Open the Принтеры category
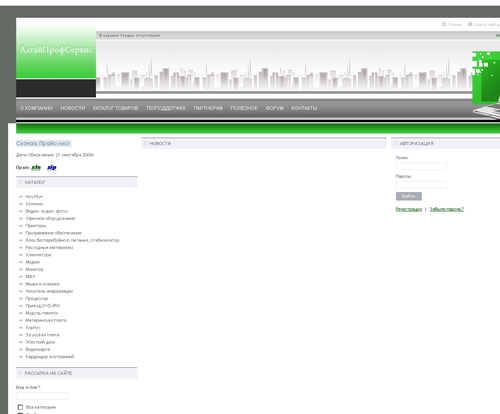Screen dimensions: 500x414 pyautogui.click(x=36, y=226)
